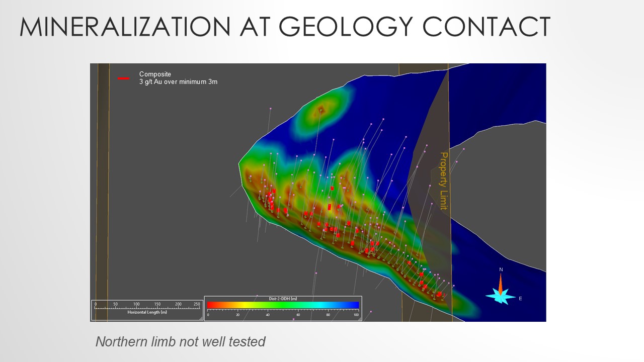Click the 250 tick label on scale bar

click(x=197, y=304)
